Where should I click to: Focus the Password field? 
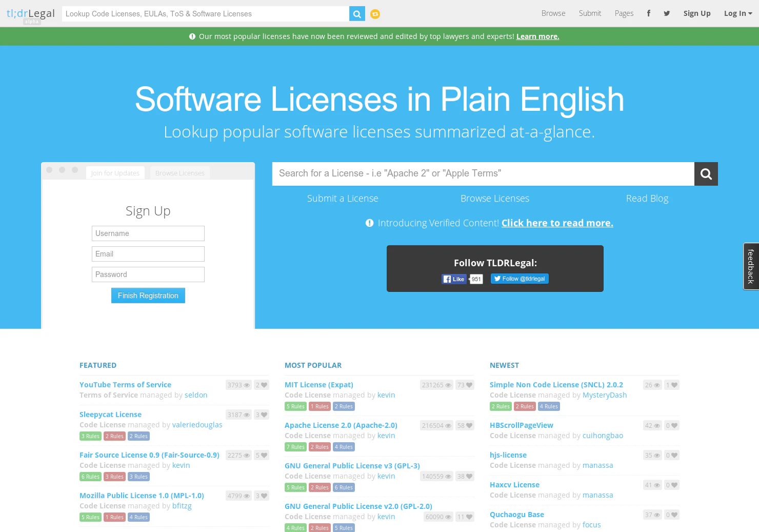coord(148,274)
